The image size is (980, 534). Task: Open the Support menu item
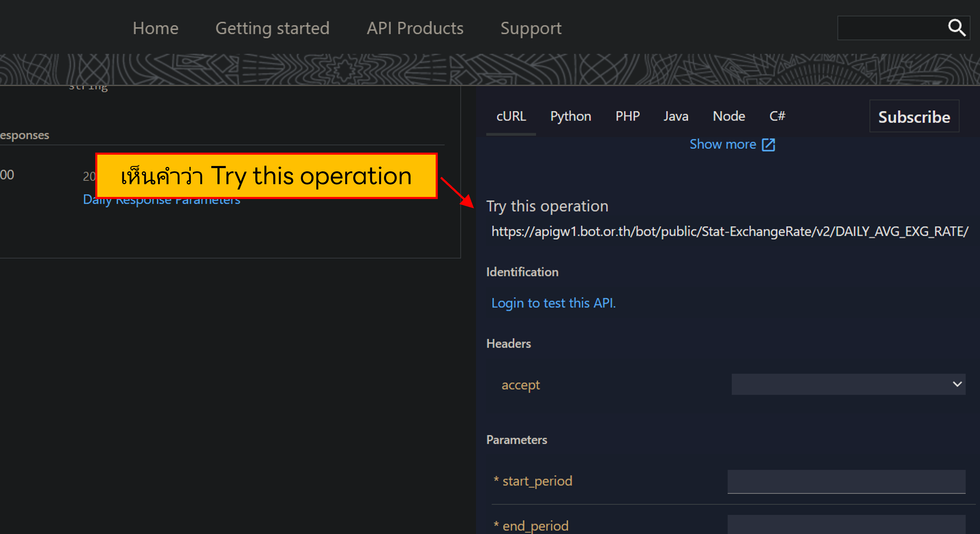[531, 29]
